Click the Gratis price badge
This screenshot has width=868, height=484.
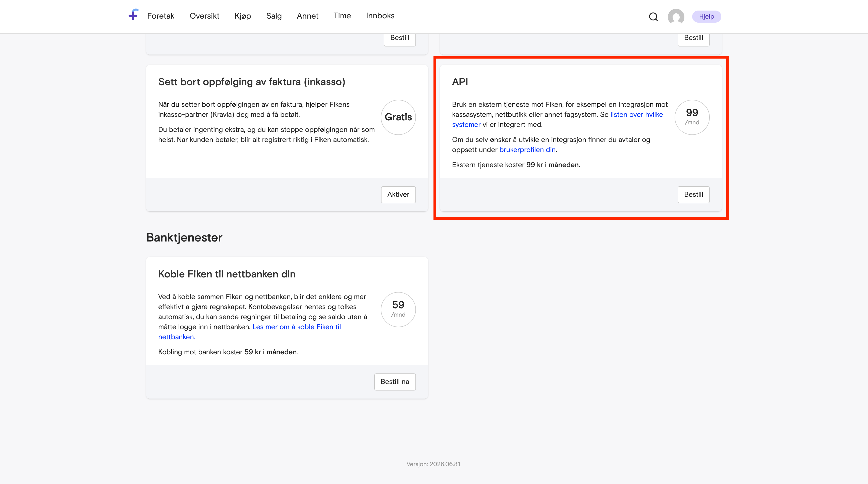click(398, 117)
